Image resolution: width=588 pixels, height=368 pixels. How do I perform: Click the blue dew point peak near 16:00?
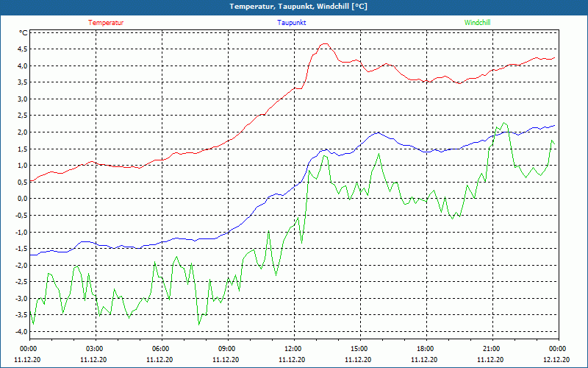click(378, 132)
